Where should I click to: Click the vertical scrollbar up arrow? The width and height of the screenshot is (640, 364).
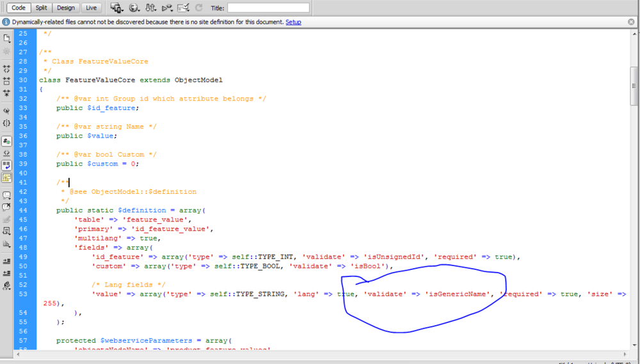634,34
